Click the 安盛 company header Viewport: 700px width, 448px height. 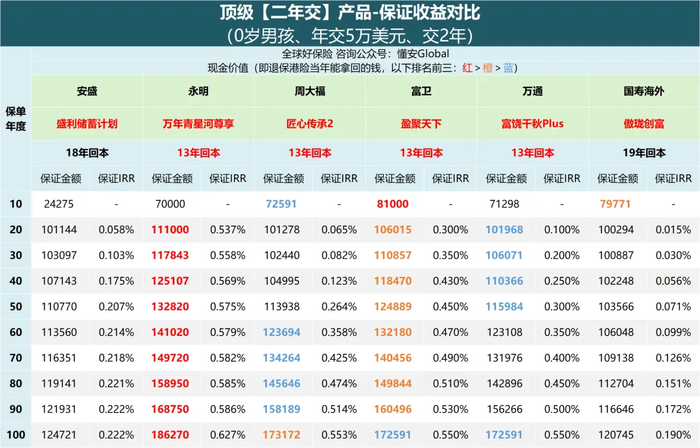click(87, 91)
